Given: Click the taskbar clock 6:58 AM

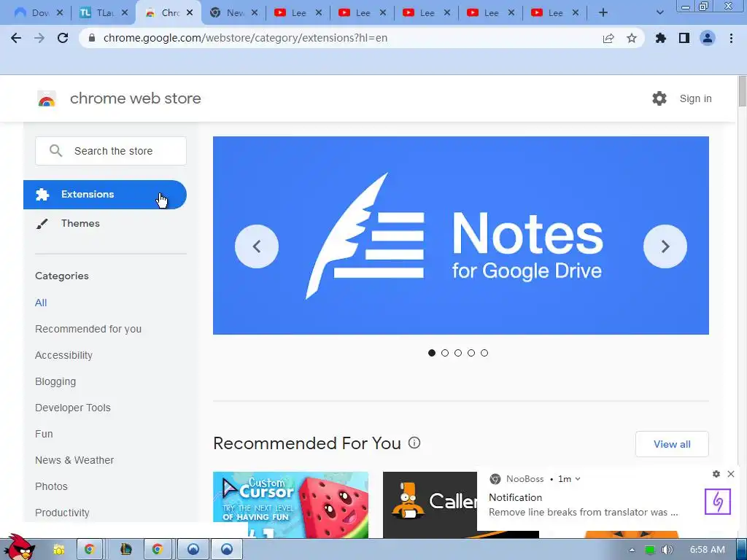Looking at the screenshot, I should coord(708,550).
